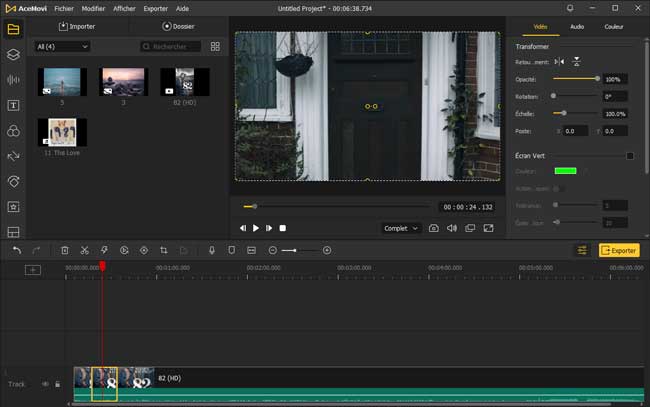This screenshot has width=650, height=407.
Task: Open the Split Screen layout sidebar icon
Action: 13,232
